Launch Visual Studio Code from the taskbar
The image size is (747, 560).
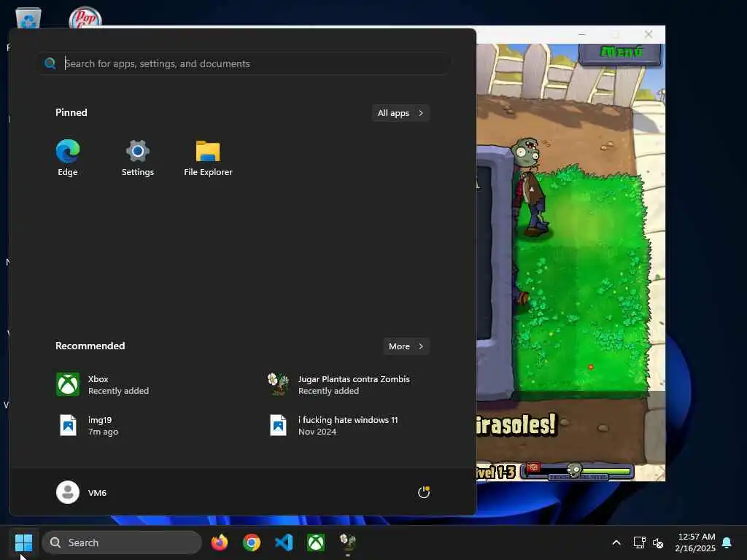(284, 542)
